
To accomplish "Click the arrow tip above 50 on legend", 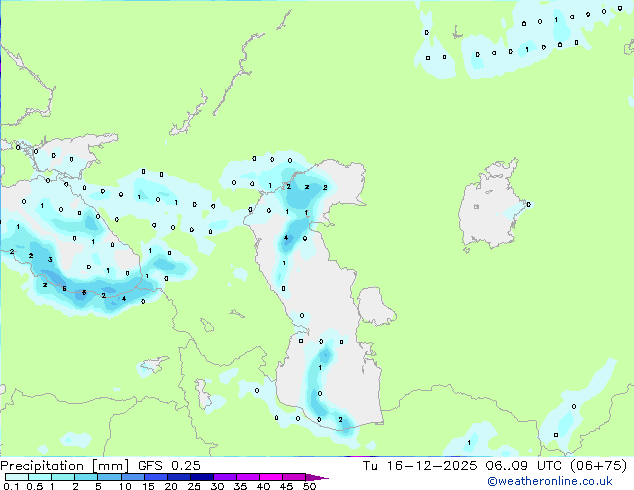I will tap(318, 477).
